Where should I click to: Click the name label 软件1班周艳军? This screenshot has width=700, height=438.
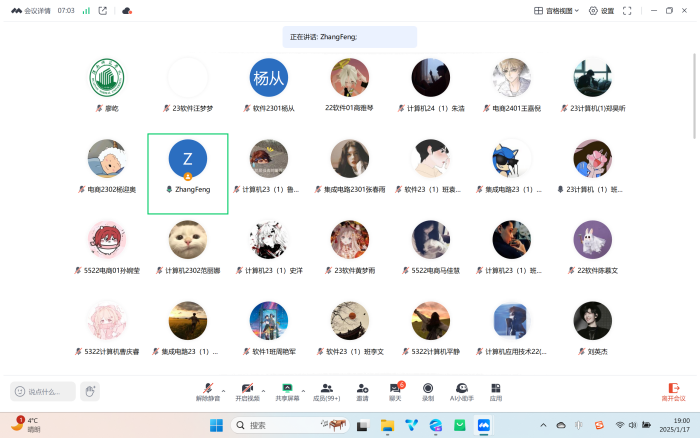(x=274, y=352)
